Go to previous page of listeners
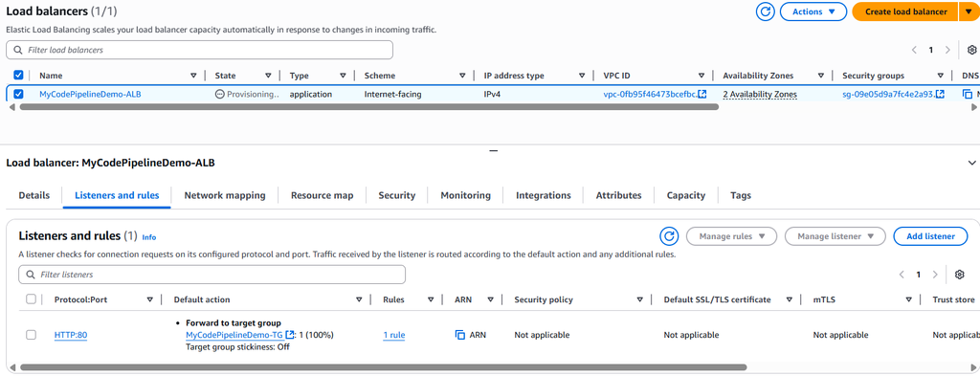This screenshot has width=980, height=376. 902,275
